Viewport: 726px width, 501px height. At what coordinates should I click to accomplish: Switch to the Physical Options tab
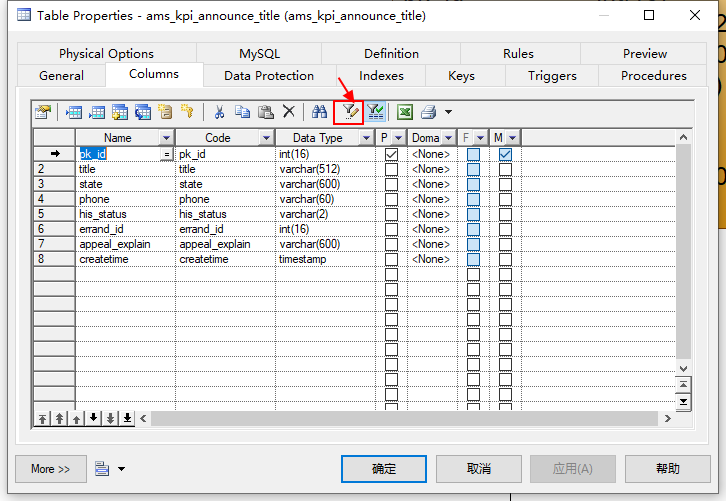pyautogui.click(x=106, y=54)
